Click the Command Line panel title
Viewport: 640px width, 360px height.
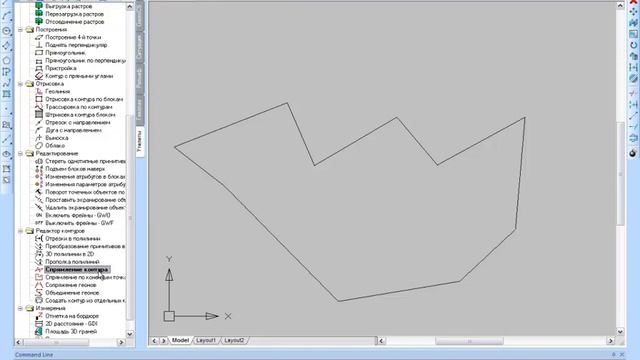pyautogui.click(x=34, y=355)
